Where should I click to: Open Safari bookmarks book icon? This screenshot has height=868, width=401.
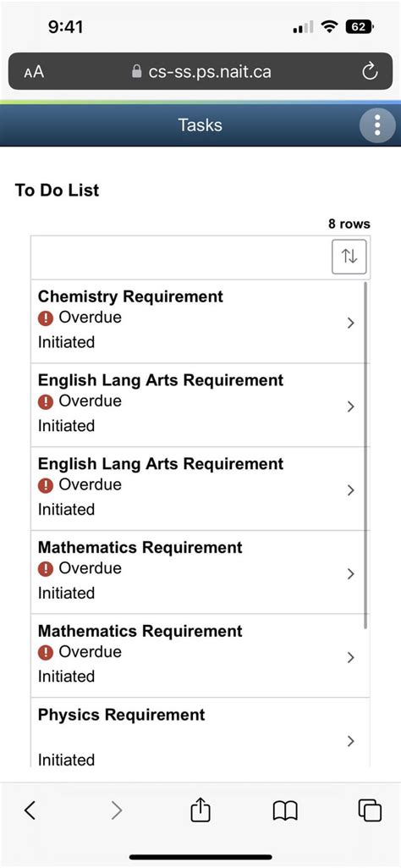click(285, 811)
